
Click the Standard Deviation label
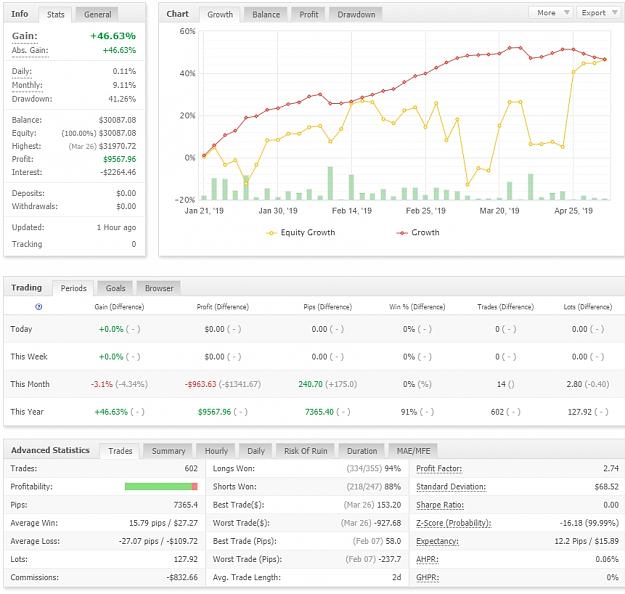point(451,487)
